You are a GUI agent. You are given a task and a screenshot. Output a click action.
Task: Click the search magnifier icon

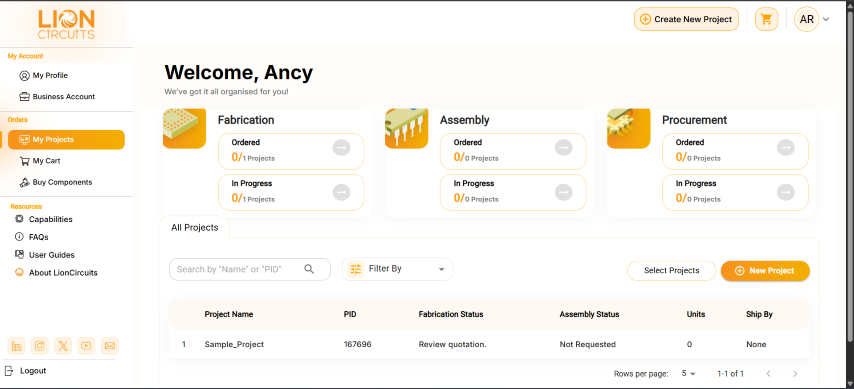pyautogui.click(x=309, y=269)
